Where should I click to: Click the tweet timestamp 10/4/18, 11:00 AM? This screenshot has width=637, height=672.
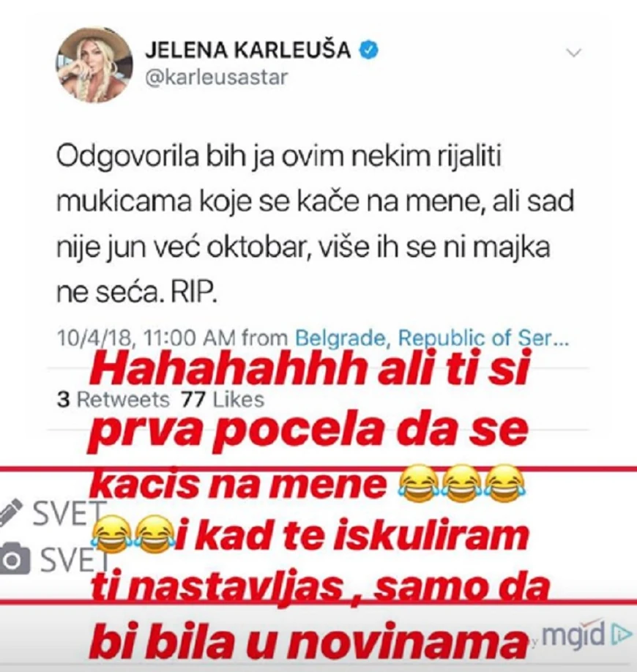(146, 339)
